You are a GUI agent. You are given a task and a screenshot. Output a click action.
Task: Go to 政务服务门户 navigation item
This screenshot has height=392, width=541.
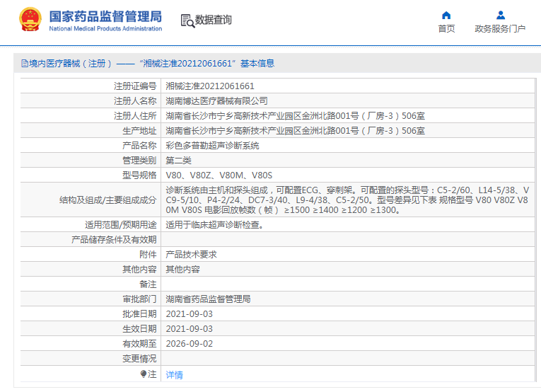500,29
